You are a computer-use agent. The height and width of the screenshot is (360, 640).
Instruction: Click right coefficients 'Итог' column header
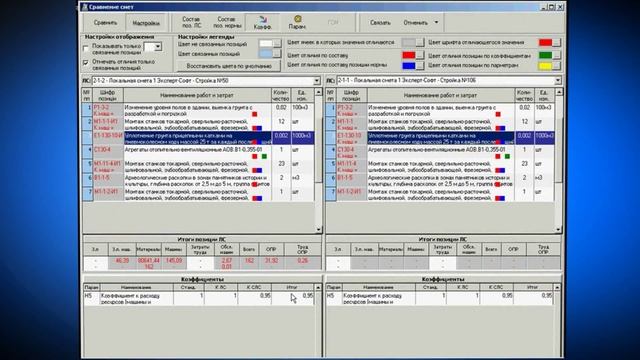(x=532, y=287)
